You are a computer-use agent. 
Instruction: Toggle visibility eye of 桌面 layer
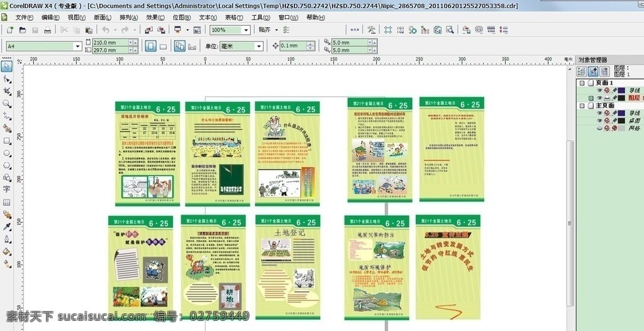(x=599, y=121)
